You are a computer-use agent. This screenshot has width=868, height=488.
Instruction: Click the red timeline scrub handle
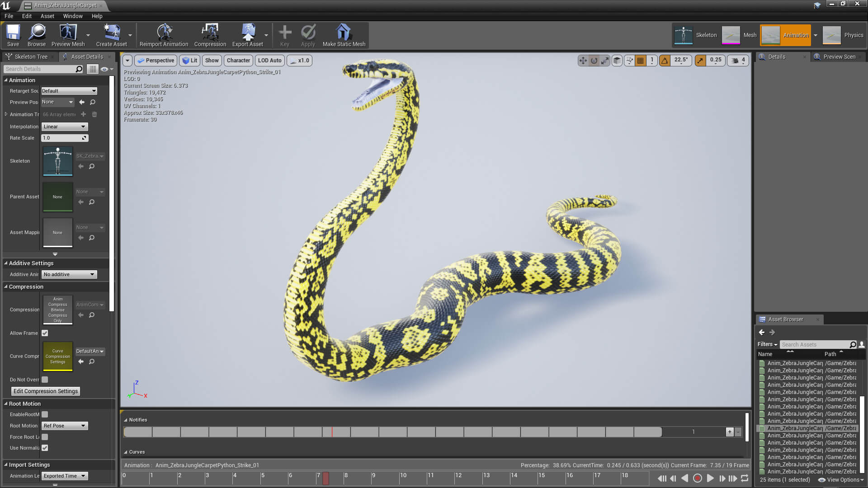point(325,478)
